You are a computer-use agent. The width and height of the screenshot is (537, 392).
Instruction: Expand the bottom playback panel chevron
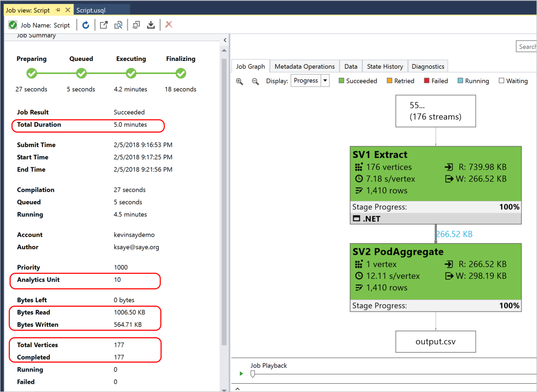click(x=238, y=389)
